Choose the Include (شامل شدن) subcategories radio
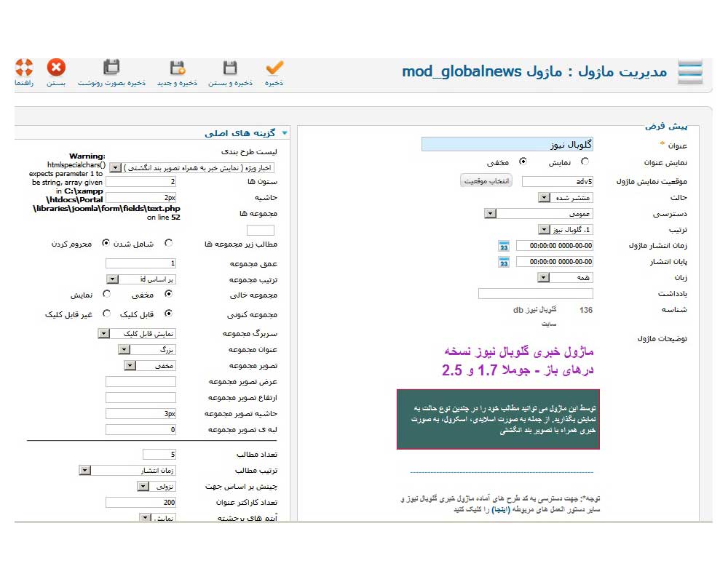Image resolution: width=728 pixels, height=582 pixels. pos(169,243)
